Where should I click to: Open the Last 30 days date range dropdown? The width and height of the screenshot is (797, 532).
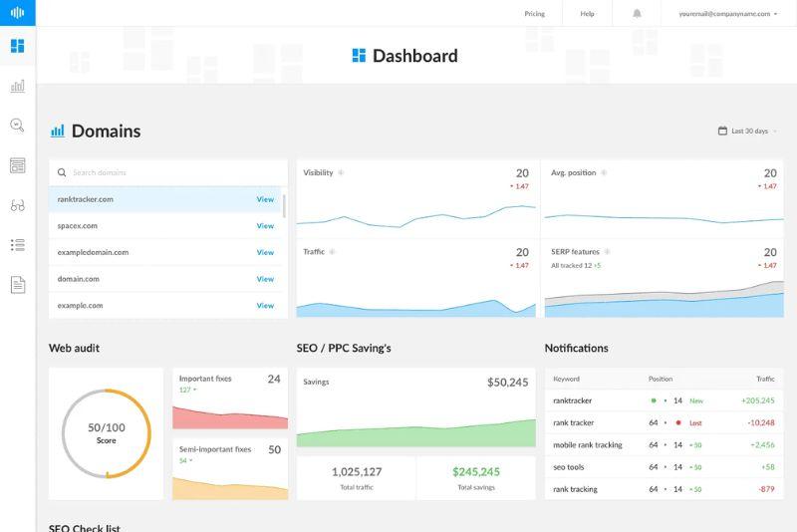click(748, 131)
